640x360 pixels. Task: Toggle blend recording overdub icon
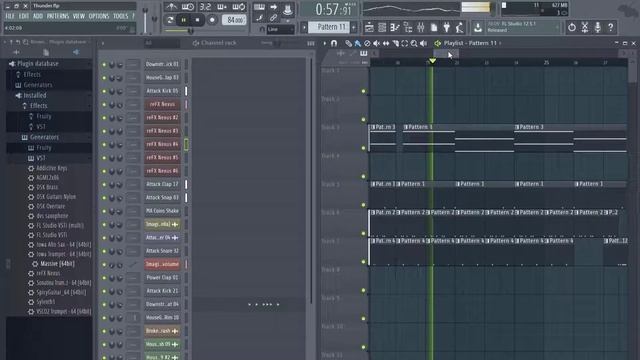[x=222, y=7]
